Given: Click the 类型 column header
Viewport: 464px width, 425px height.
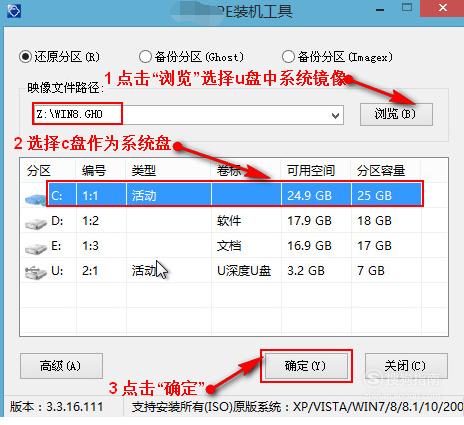Looking at the screenshot, I should [x=143, y=171].
